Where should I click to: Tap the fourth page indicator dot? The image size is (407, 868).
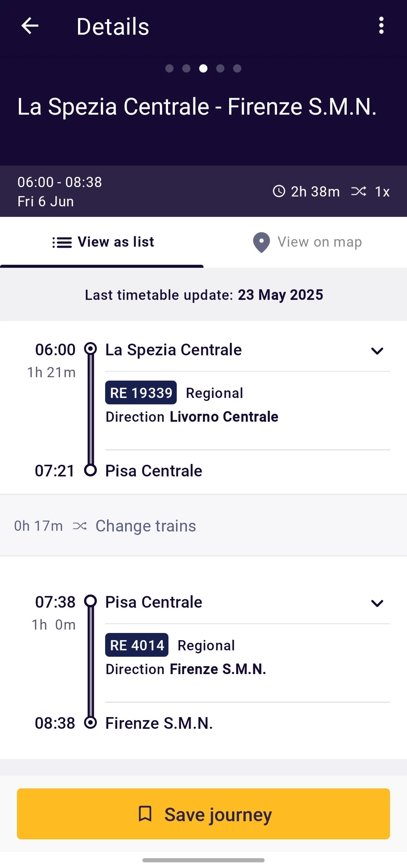point(220,68)
